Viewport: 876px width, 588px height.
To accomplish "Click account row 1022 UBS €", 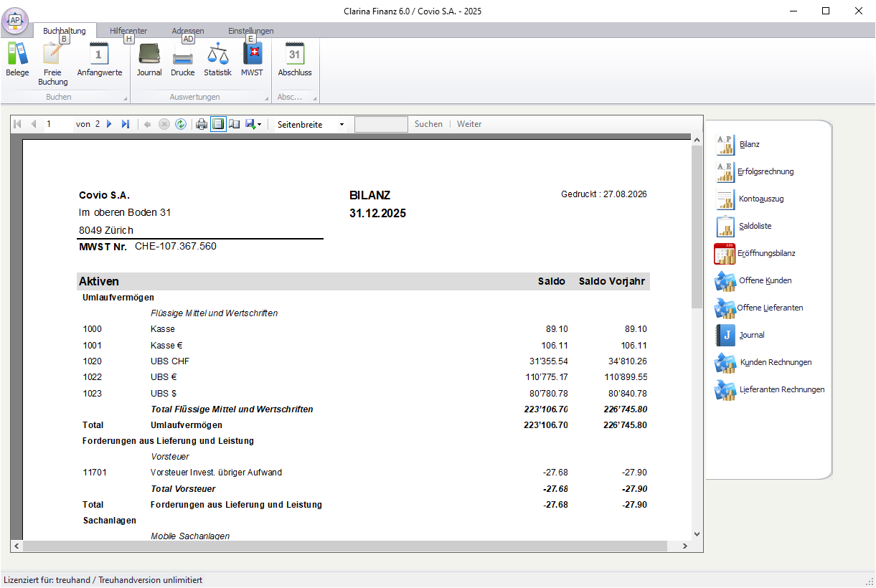I will coord(364,377).
